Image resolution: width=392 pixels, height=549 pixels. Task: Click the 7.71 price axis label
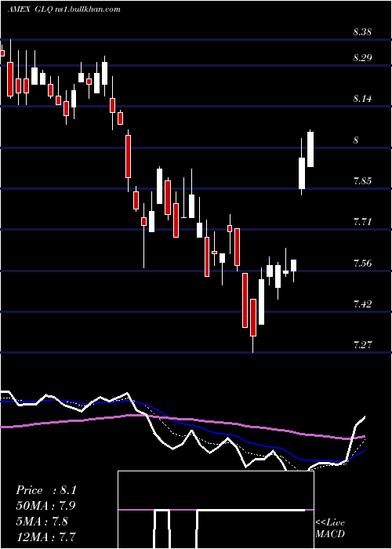[x=362, y=222]
